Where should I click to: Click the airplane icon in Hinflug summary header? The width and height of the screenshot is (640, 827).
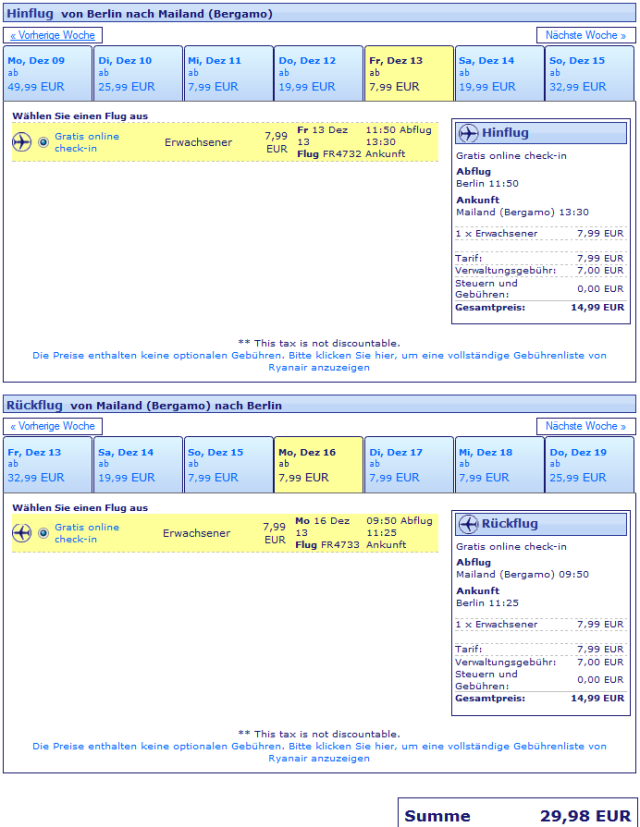467,133
